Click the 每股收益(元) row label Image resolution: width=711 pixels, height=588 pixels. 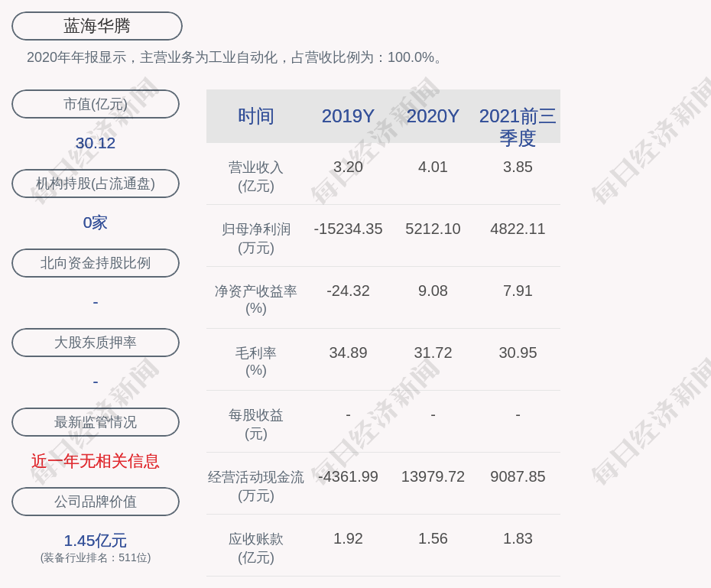pos(256,424)
